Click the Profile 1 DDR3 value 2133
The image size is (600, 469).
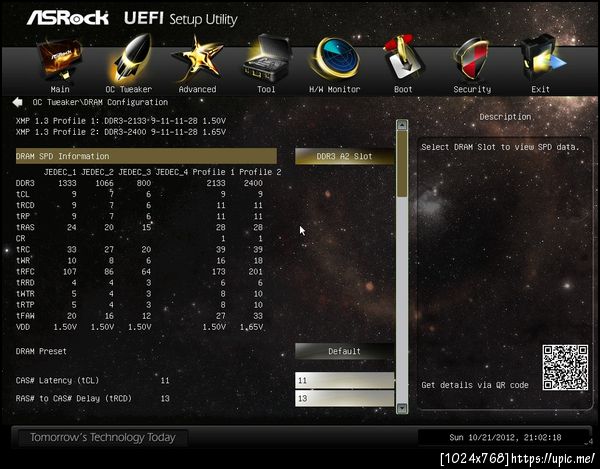tap(216, 183)
